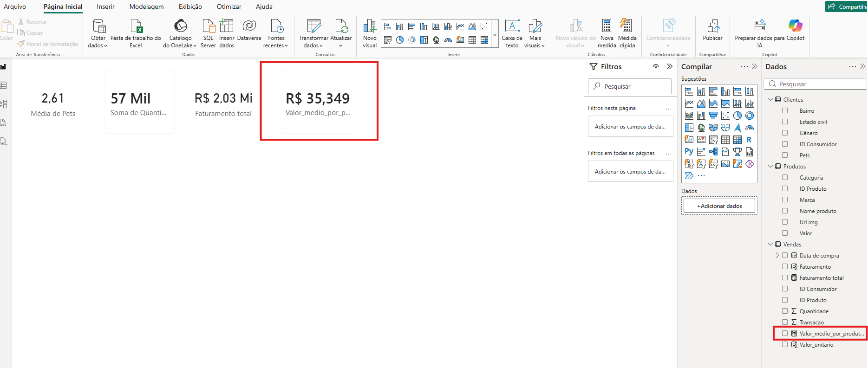Tick the Pets field checkbox
The image size is (868, 368).
[785, 155]
